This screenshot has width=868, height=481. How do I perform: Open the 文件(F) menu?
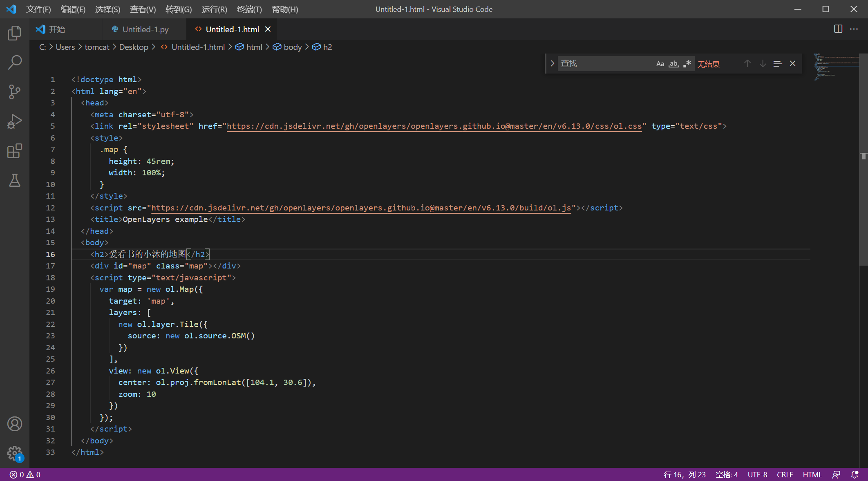tap(38, 9)
